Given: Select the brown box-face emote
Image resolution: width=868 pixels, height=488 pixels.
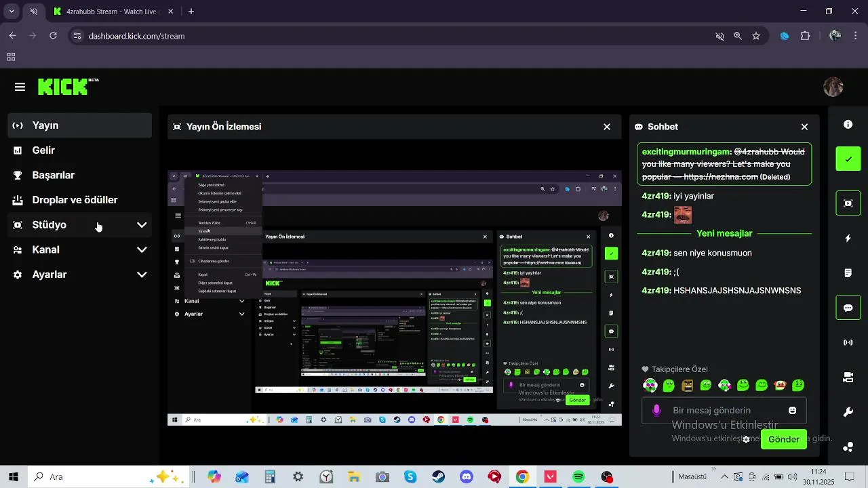Looking at the screenshot, I should [688, 386].
